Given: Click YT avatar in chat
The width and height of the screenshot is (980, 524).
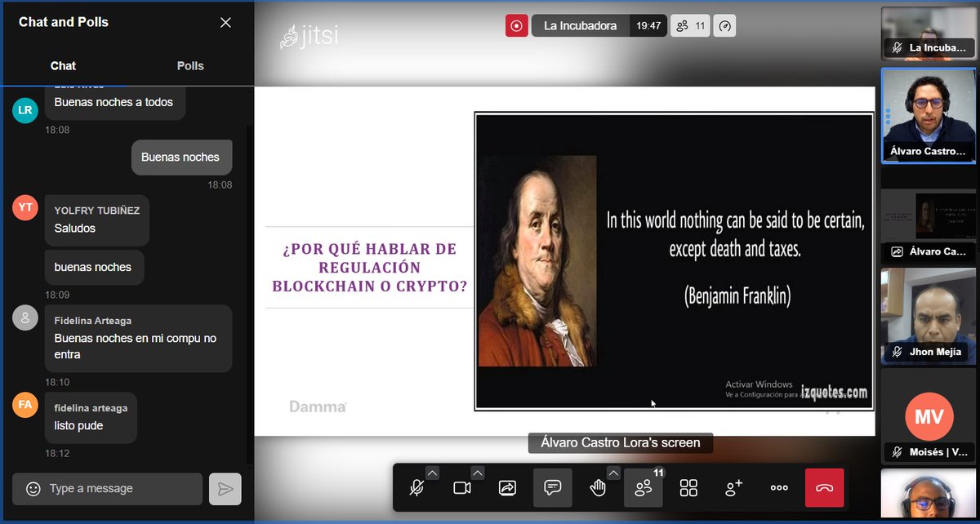Looking at the screenshot, I should tap(25, 207).
